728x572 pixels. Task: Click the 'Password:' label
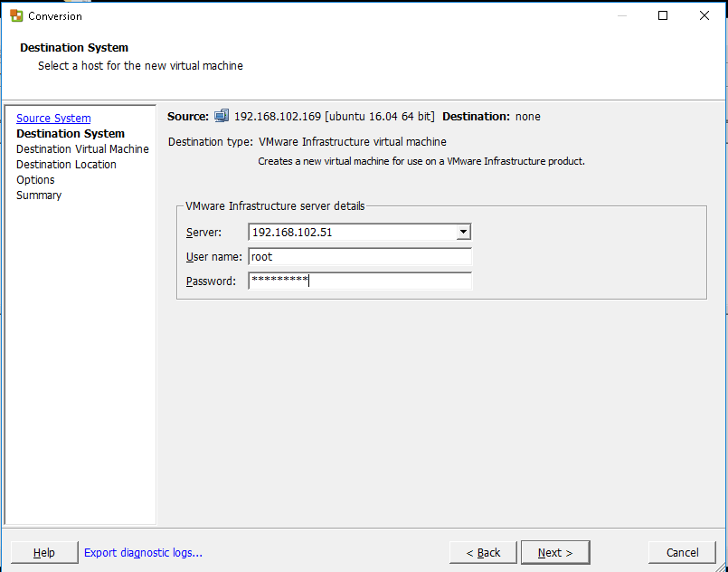tap(211, 281)
